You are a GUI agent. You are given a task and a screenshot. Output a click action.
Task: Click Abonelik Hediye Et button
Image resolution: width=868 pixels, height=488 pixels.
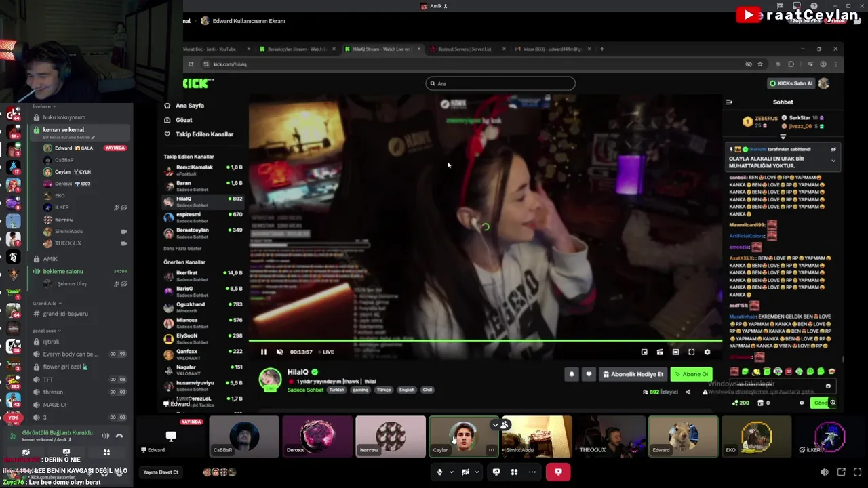[x=633, y=374]
